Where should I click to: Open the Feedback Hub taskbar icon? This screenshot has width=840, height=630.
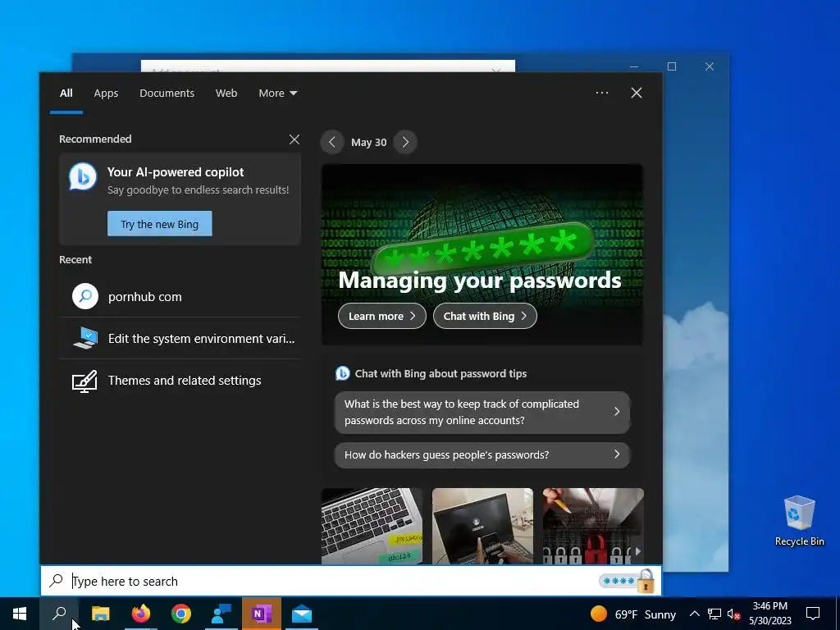[x=221, y=614]
